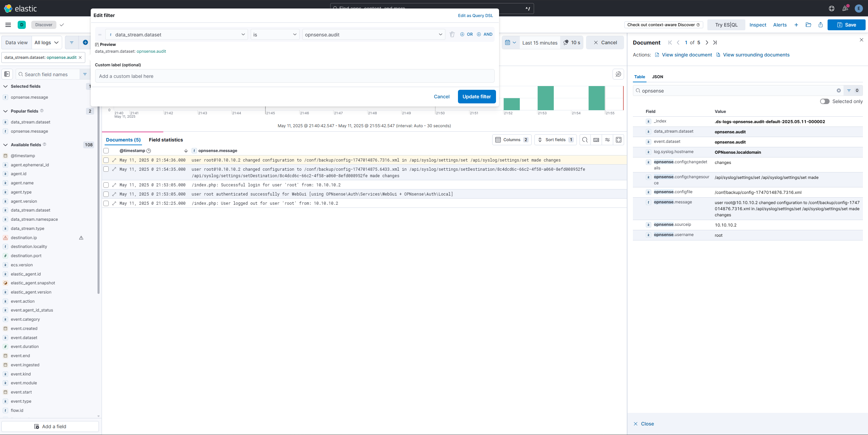Open the Edit as Query DSL link

click(x=475, y=16)
